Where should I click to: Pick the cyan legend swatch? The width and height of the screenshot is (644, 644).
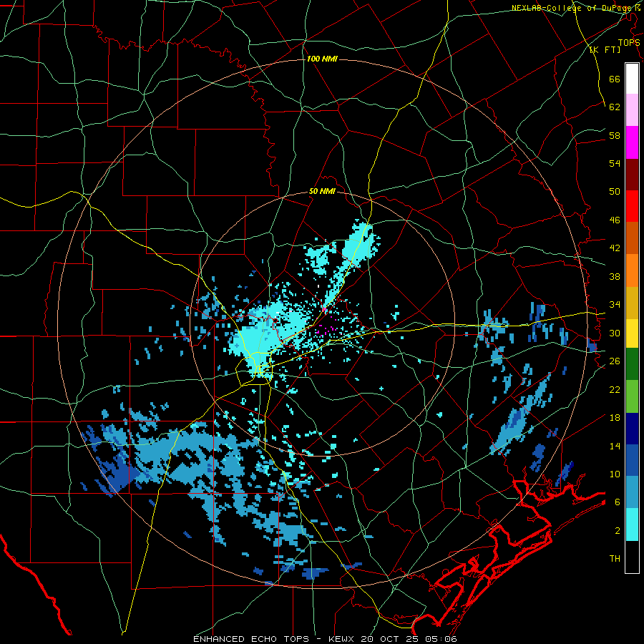click(x=632, y=525)
